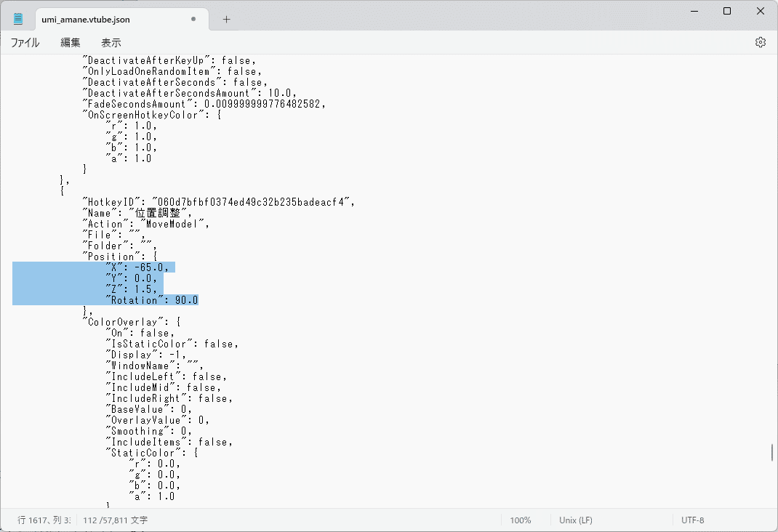The image size is (778, 532).
Task: Click the "Position": { line
Action: tap(119, 257)
